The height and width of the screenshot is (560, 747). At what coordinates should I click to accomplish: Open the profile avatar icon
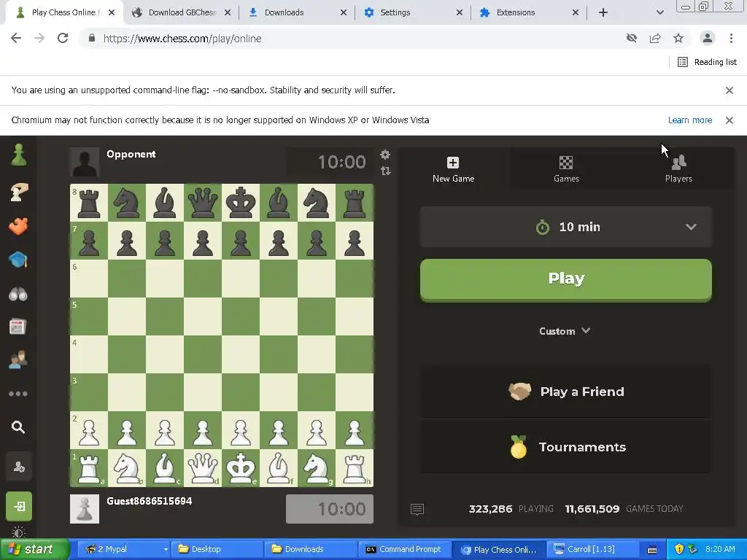[x=708, y=38]
